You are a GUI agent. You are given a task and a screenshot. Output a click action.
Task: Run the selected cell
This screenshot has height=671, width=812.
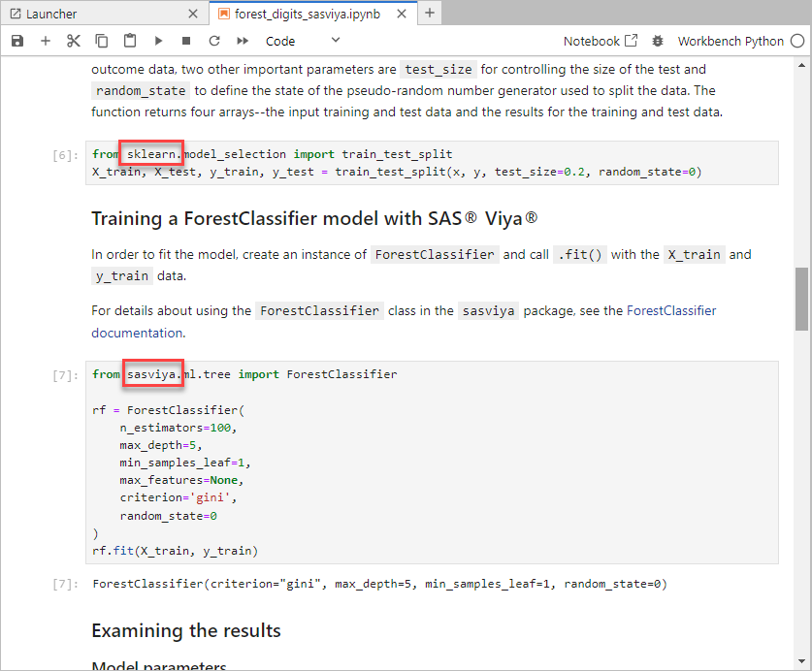coord(158,41)
